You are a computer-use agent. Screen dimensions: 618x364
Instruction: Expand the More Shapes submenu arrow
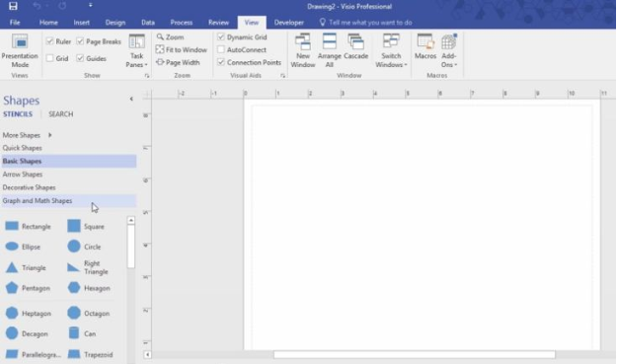pyautogui.click(x=50, y=135)
